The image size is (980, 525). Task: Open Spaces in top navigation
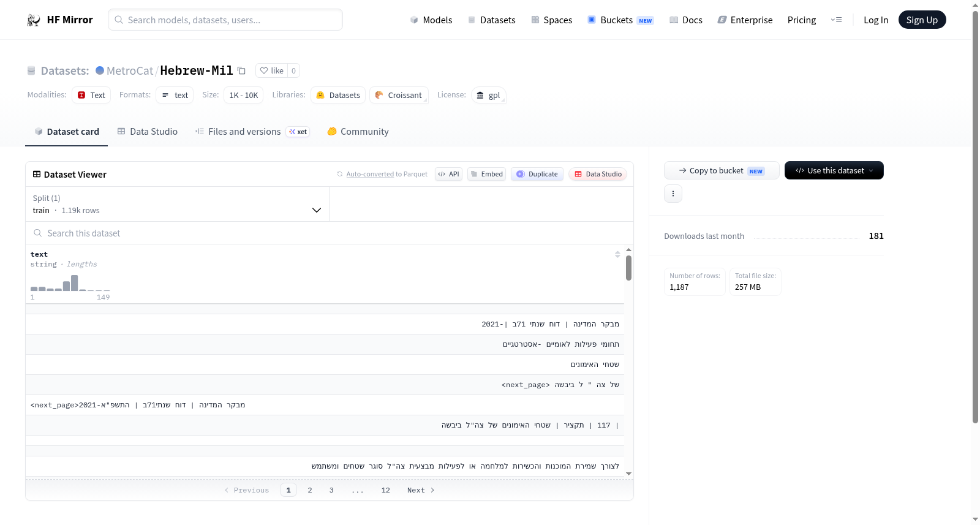(x=552, y=20)
